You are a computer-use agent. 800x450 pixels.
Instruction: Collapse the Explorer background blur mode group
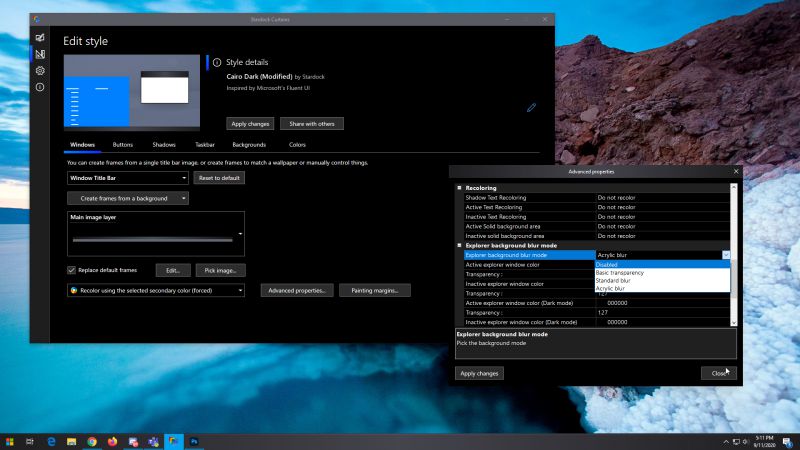[460, 245]
